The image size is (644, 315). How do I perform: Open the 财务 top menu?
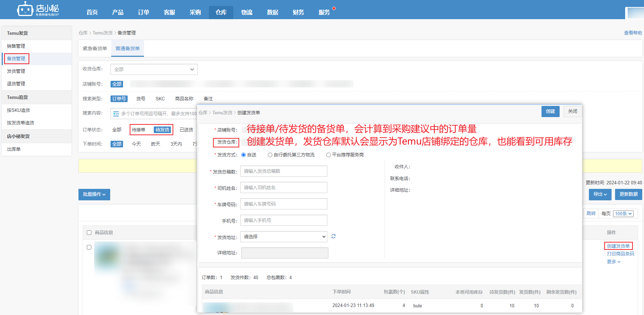coord(298,12)
